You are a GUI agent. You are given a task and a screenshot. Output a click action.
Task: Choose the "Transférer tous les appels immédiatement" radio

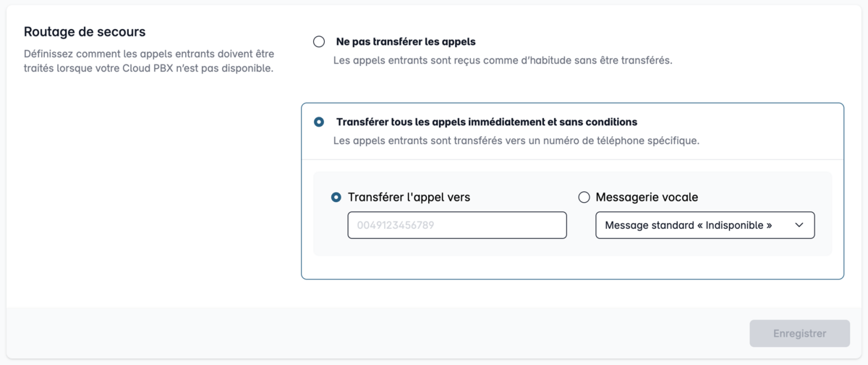[x=319, y=122]
